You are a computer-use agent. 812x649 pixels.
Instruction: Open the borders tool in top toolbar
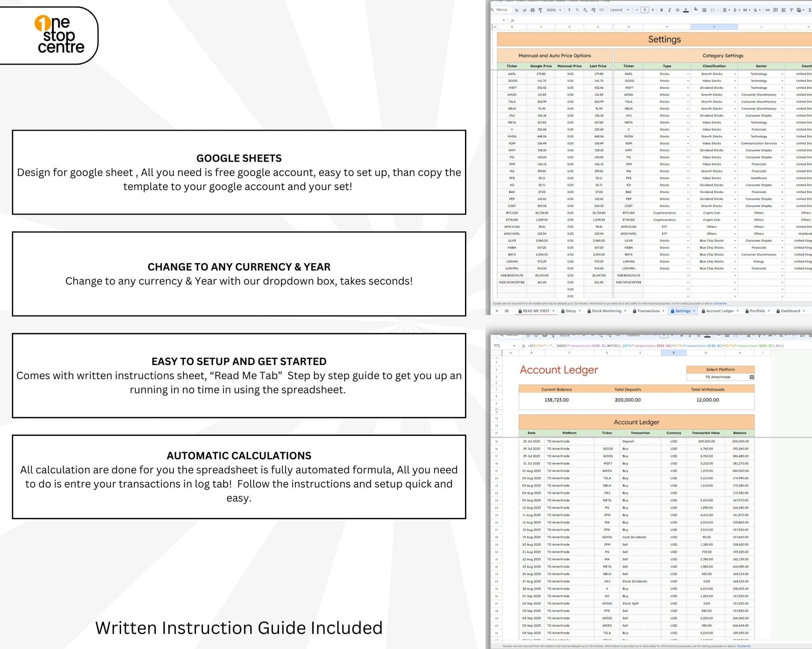704,10
